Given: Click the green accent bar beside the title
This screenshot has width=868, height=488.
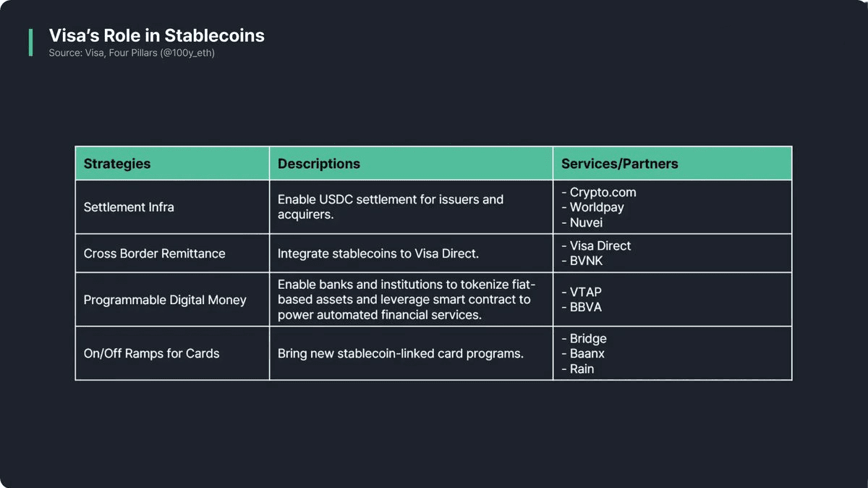Looking at the screenshot, I should click(x=30, y=43).
